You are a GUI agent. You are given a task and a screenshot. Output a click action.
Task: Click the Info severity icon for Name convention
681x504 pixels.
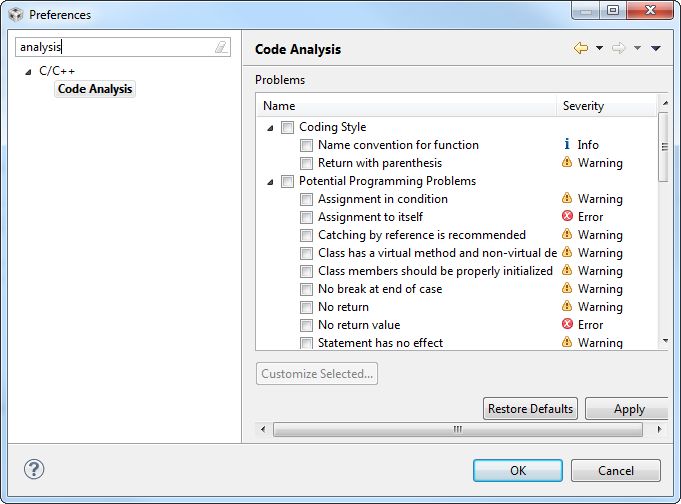[x=567, y=145]
